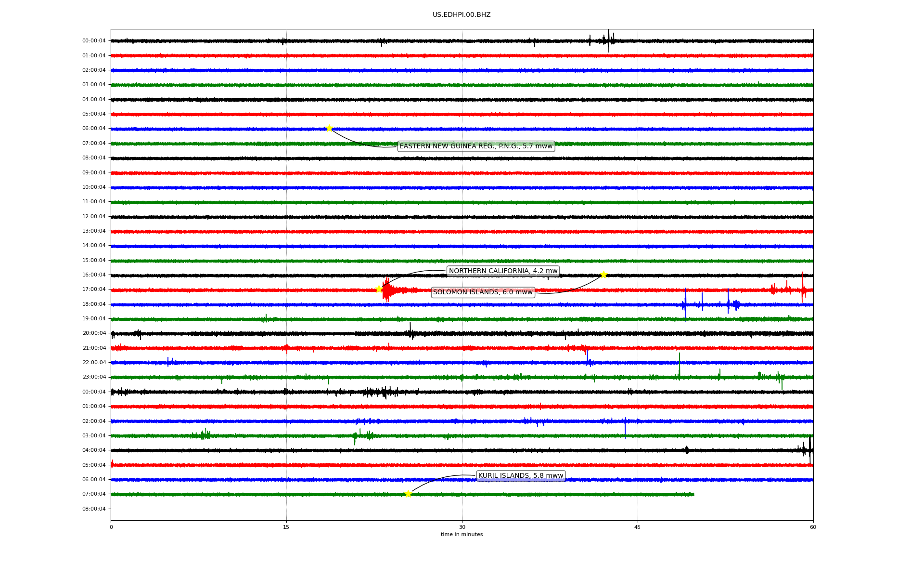Screen dimensions: 924x578
Task: Click the NORTHERN CALIFORNIA 4.2 mw label
Action: point(503,271)
